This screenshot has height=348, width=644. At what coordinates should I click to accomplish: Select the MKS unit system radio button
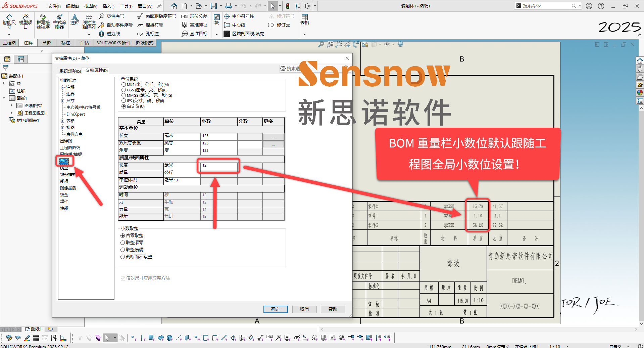(x=124, y=85)
